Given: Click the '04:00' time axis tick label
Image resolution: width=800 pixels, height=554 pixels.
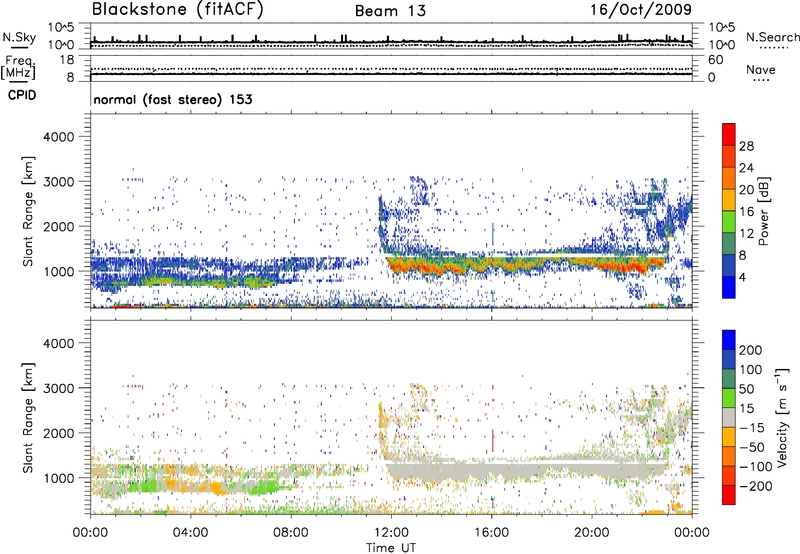Looking at the screenshot, I should coord(190,533).
